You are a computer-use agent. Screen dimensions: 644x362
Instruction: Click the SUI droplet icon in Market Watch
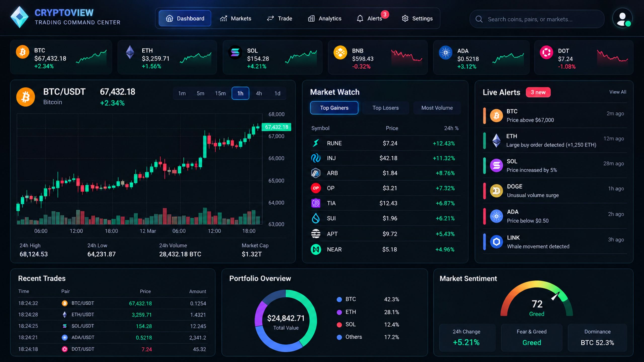(x=316, y=218)
